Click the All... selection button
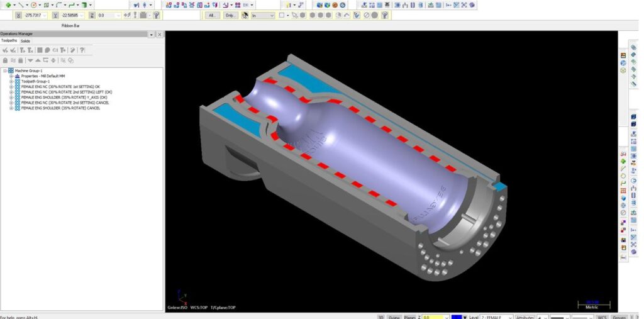 213,15
